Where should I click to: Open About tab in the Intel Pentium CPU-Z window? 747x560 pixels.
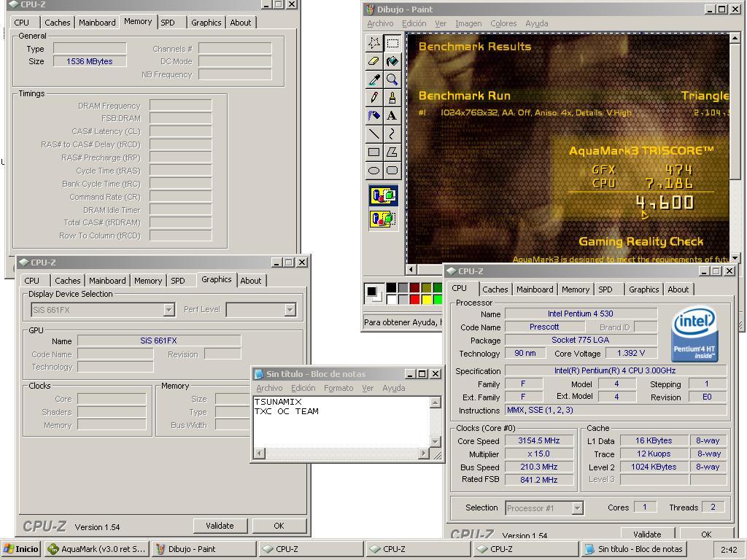point(678,289)
